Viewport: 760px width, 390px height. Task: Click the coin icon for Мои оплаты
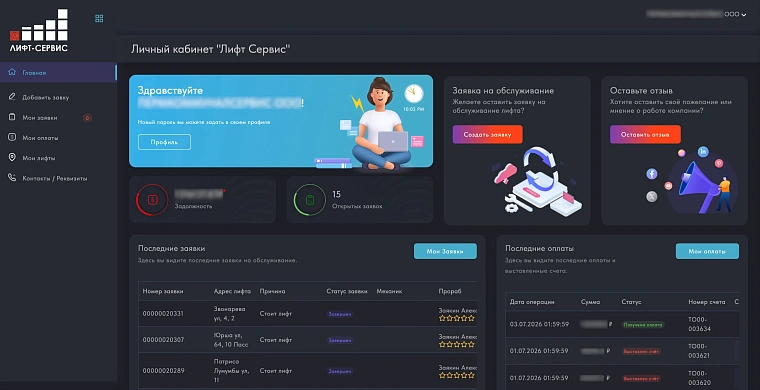click(x=12, y=138)
